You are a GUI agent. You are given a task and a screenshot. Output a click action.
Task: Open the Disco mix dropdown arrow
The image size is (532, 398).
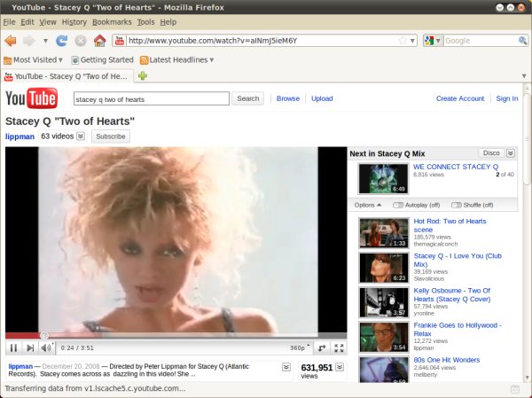pos(511,153)
